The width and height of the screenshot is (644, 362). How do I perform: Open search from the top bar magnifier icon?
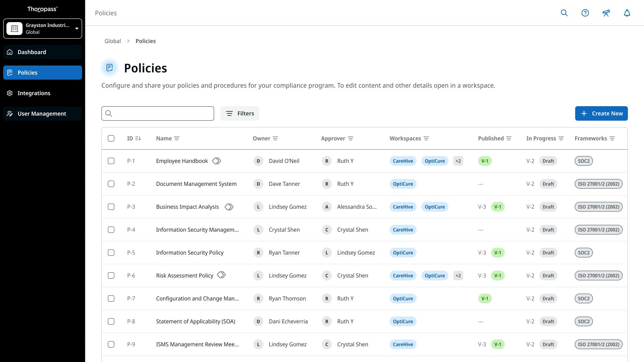(x=564, y=13)
